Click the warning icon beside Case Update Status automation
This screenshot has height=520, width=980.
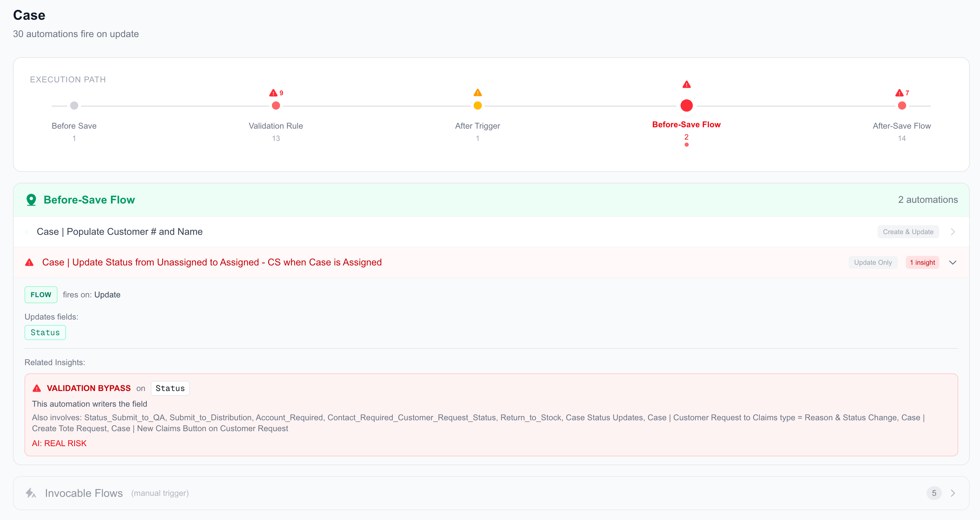pos(29,262)
